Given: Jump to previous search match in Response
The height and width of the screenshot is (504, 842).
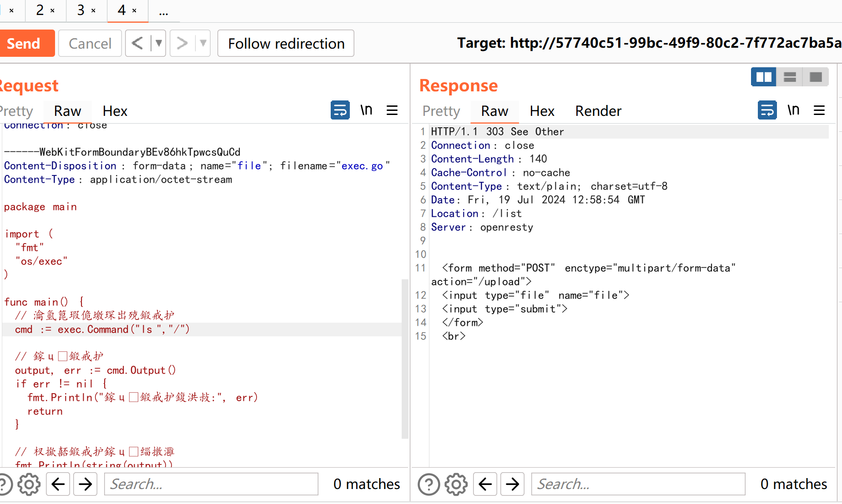Looking at the screenshot, I should pyautogui.click(x=485, y=484).
